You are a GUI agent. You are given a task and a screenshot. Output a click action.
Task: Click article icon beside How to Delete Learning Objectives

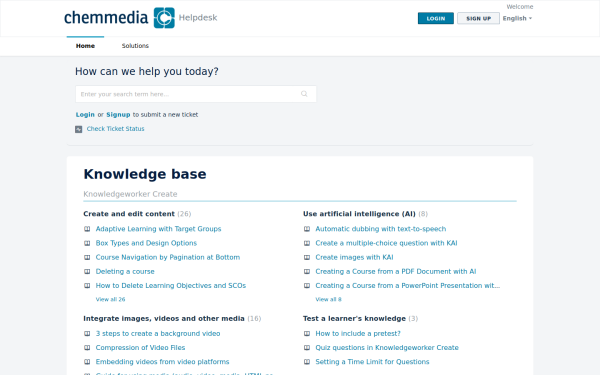click(87, 285)
